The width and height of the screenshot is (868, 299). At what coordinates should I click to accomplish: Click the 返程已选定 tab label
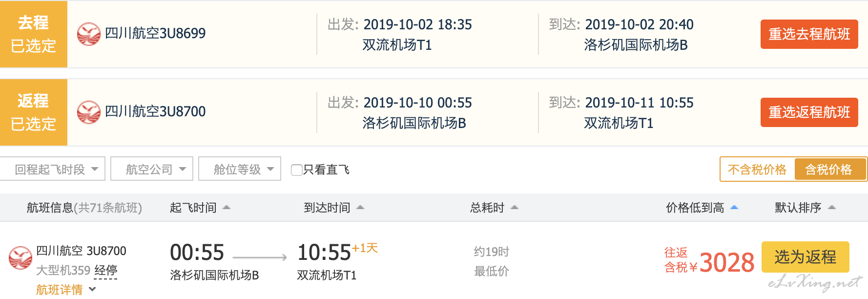pos(34,112)
